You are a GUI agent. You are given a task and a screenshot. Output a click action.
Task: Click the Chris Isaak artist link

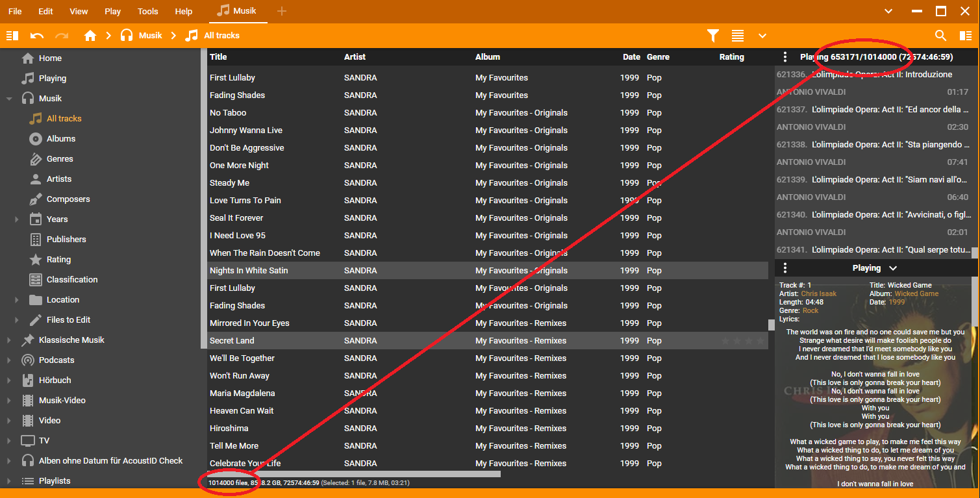pos(818,293)
